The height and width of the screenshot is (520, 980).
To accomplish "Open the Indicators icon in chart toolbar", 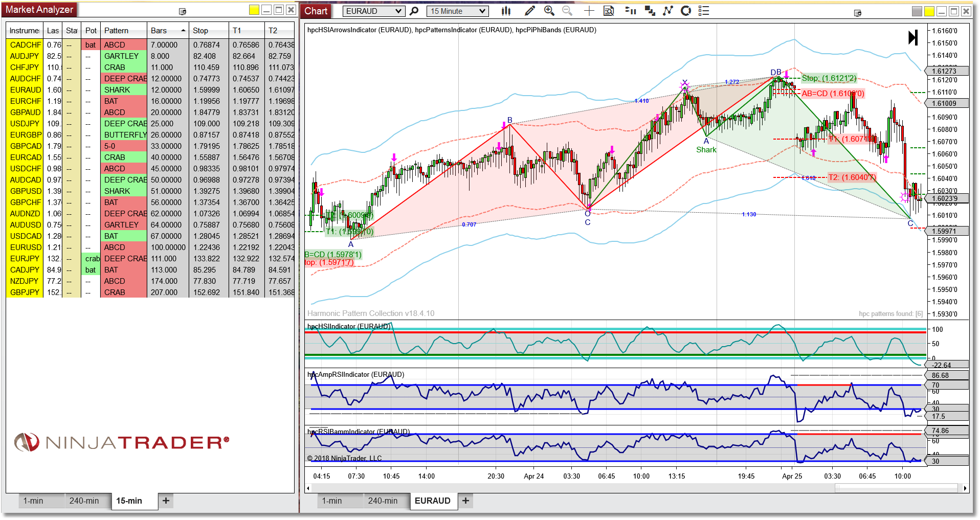I will click(x=668, y=11).
